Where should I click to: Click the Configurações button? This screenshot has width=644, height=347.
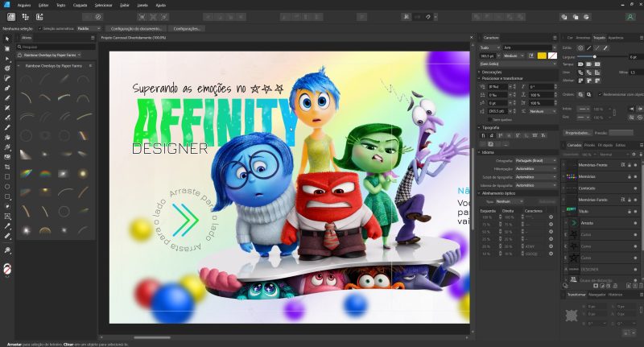(187, 29)
